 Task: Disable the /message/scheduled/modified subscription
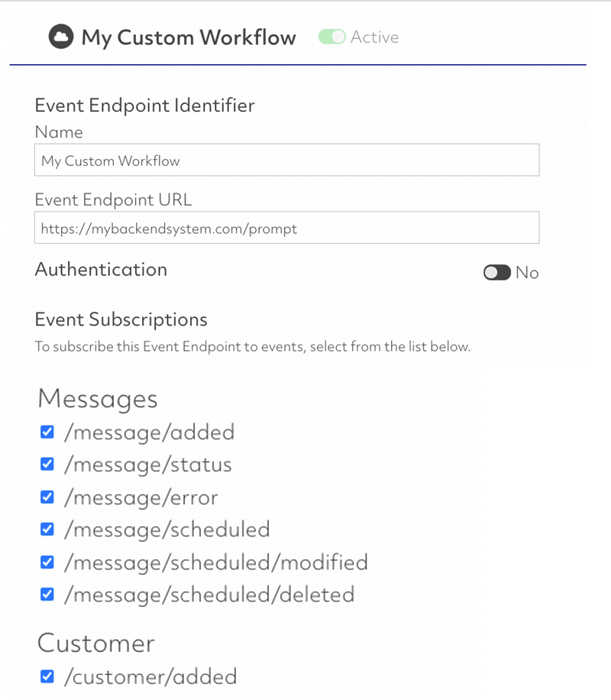[47, 562]
